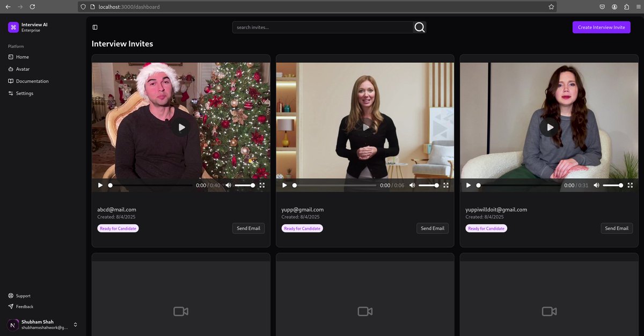Open the browser extensions puzzle icon
644x336 pixels.
626,6
